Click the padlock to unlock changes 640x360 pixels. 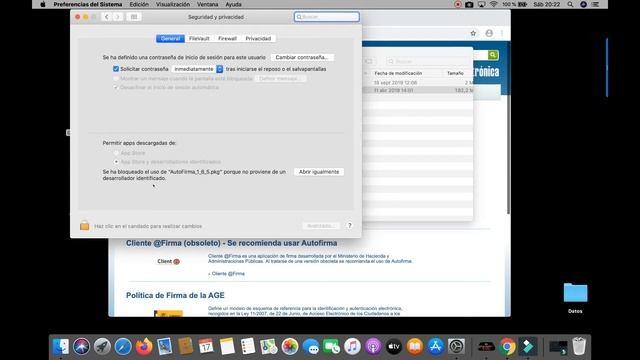coord(84,225)
